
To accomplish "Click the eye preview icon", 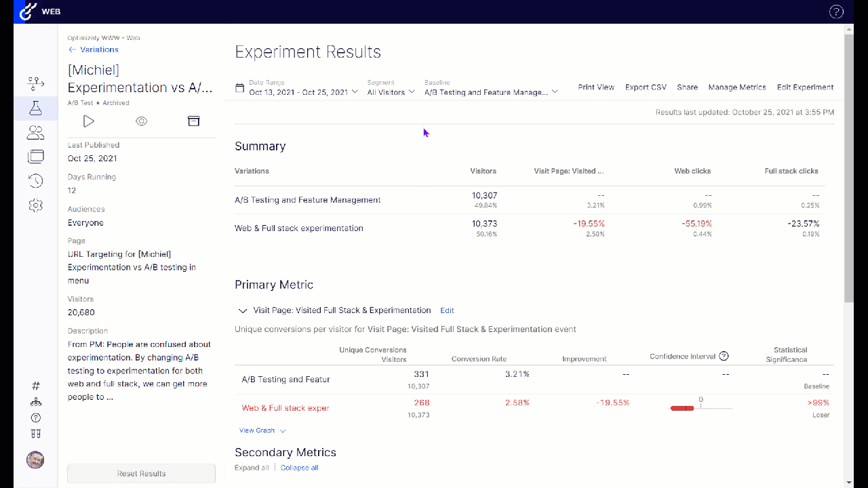I will click(x=141, y=121).
